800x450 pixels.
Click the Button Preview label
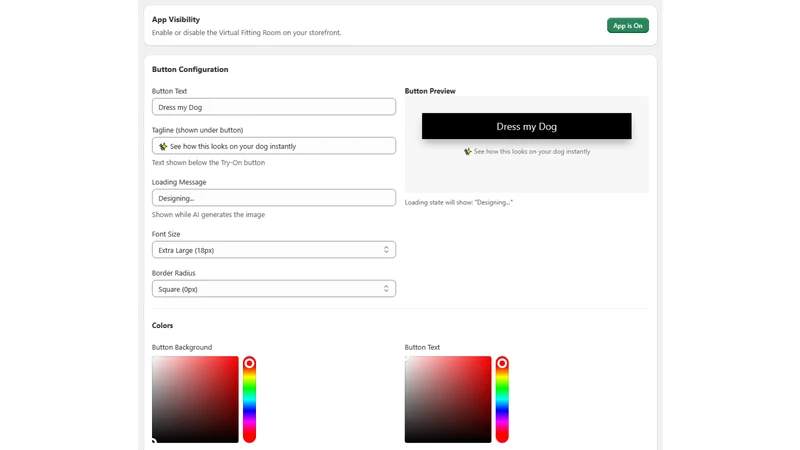tap(430, 91)
